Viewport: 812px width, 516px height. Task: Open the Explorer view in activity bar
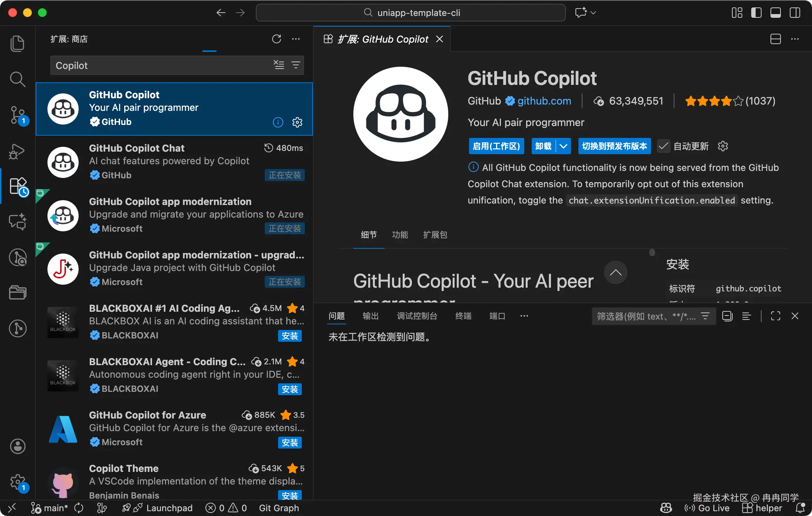tap(17, 44)
